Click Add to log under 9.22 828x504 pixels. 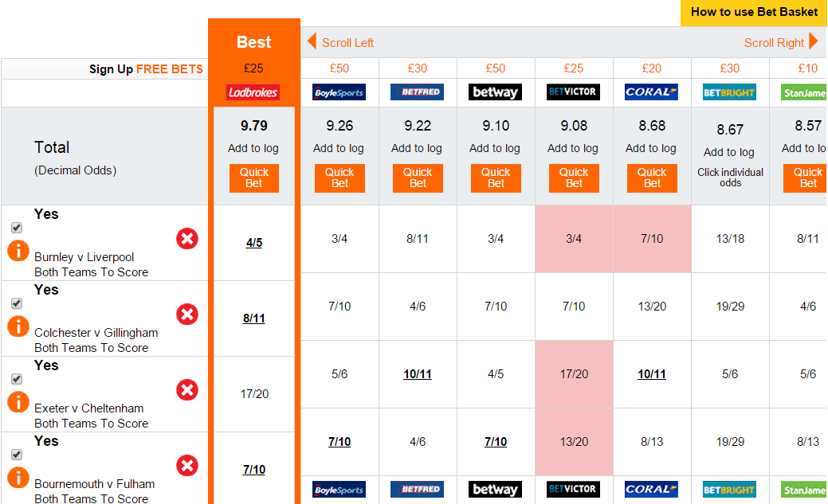(417, 148)
